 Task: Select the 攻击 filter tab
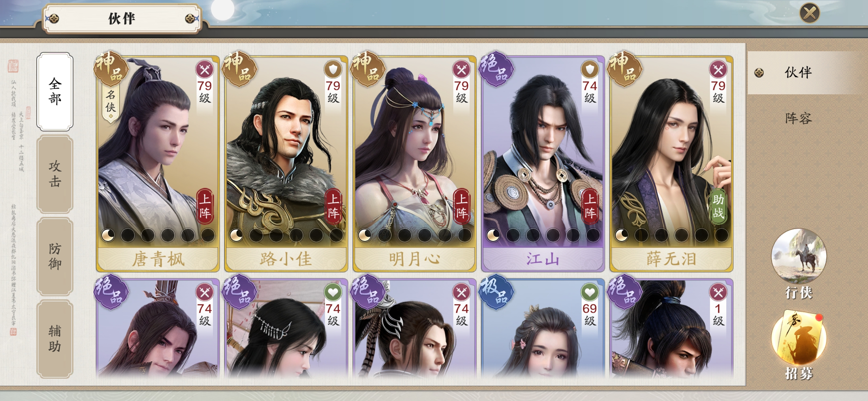[x=55, y=174]
